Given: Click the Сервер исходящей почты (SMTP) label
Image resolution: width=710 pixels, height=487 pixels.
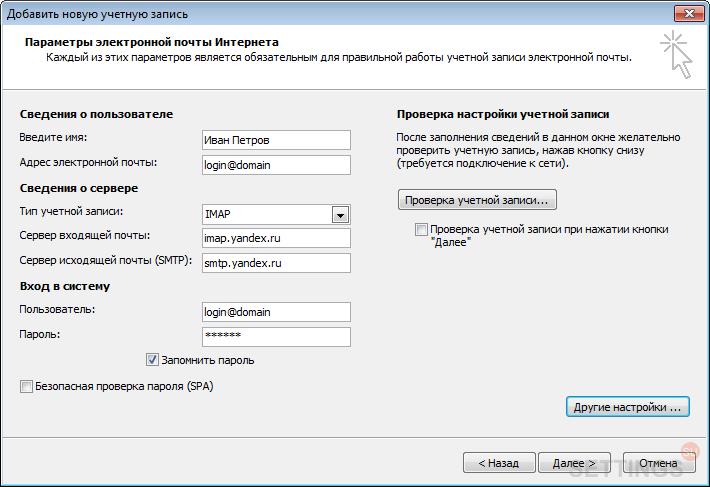Looking at the screenshot, I should (106, 261).
